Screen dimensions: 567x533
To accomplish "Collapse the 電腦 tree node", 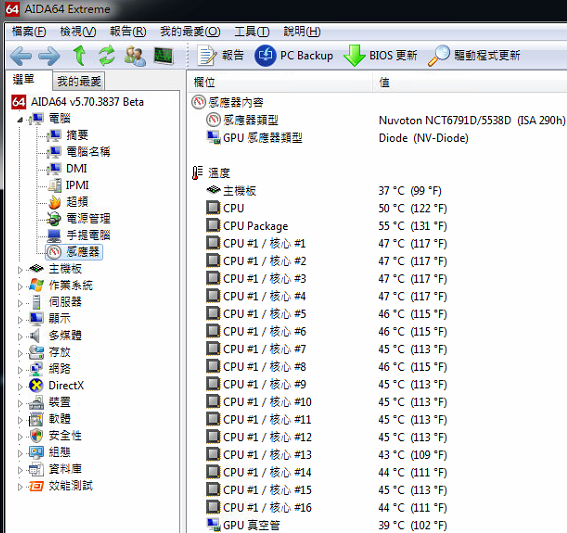I will pyautogui.click(x=20, y=120).
